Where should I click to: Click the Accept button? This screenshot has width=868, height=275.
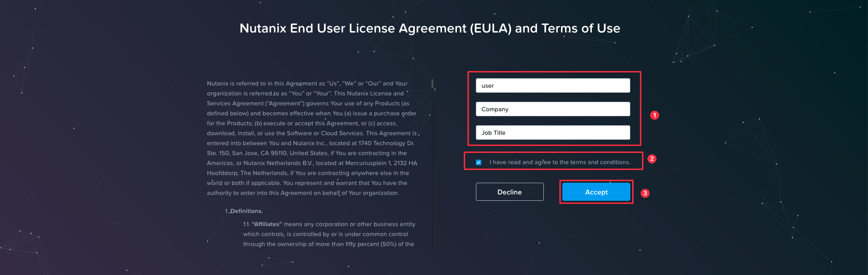click(x=596, y=192)
